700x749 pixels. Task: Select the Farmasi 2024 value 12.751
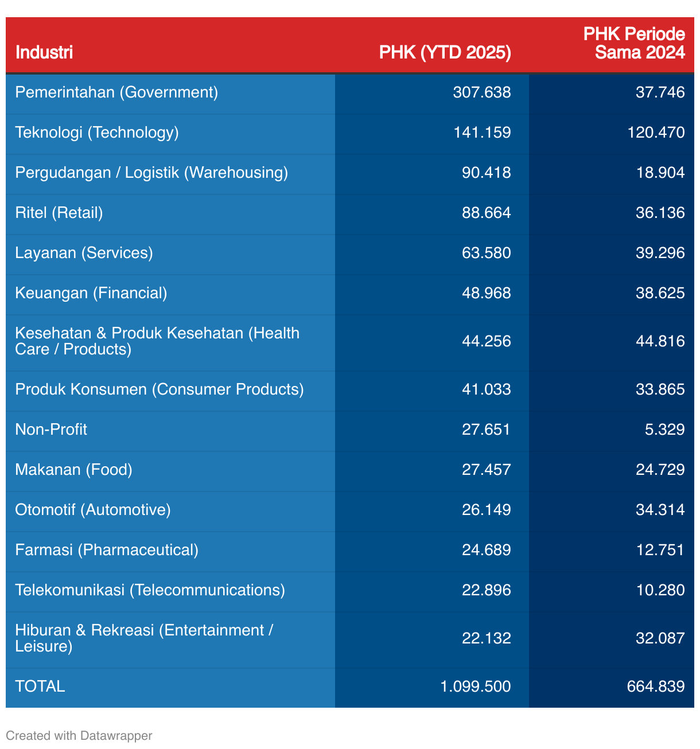pos(660,550)
